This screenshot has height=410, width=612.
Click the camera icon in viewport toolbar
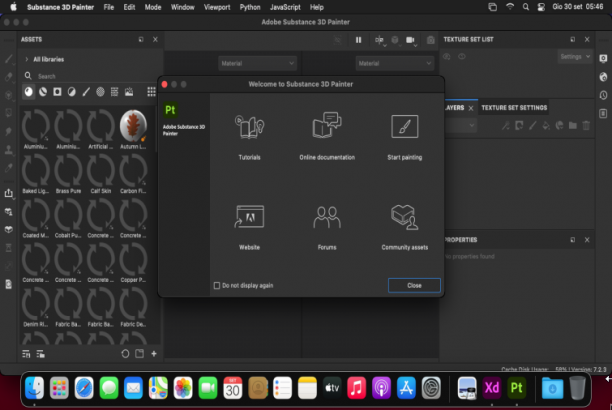pyautogui.click(x=410, y=40)
